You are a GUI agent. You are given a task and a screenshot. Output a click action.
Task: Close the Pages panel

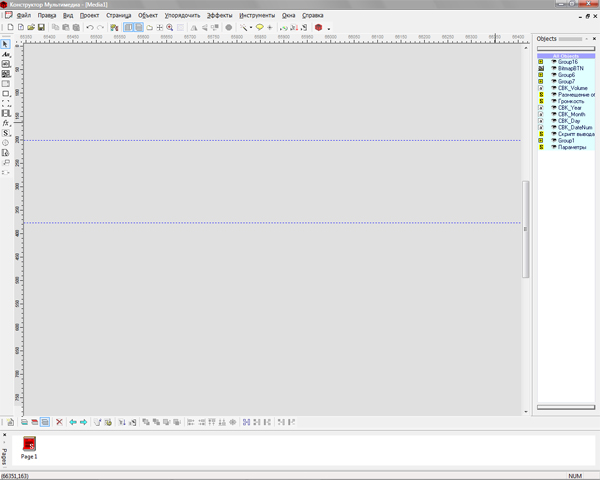click(x=5, y=435)
